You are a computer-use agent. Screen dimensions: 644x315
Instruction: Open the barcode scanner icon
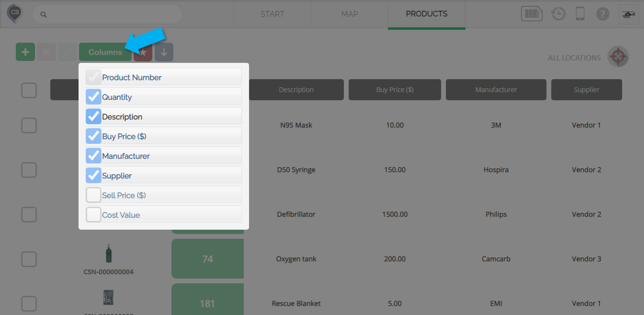pyautogui.click(x=531, y=14)
